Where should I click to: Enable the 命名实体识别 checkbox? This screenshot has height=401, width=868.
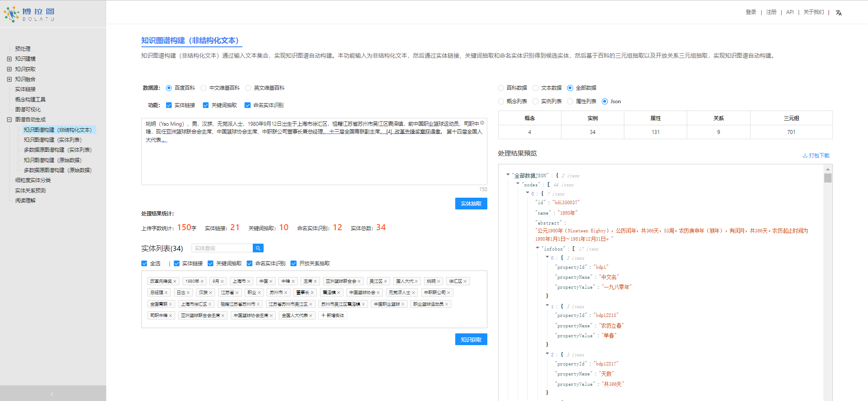pos(248,105)
